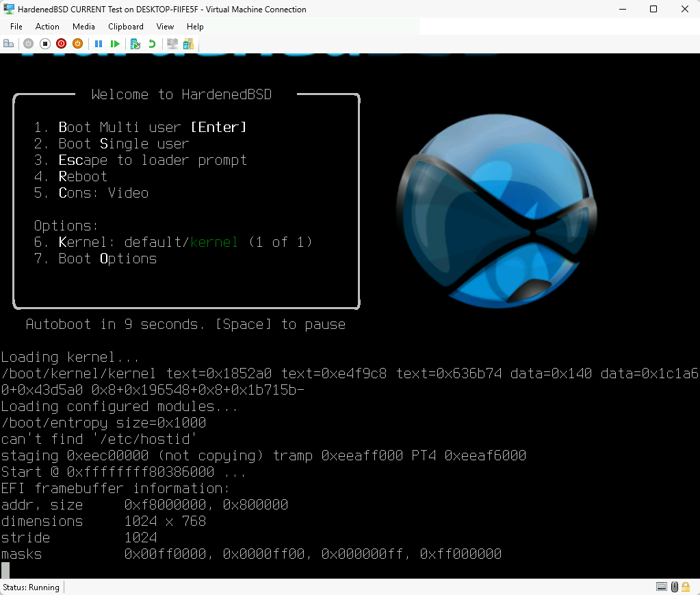This screenshot has height=595, width=700.
Task: Revert the VM using the green undo arrow
Action: coord(152,44)
